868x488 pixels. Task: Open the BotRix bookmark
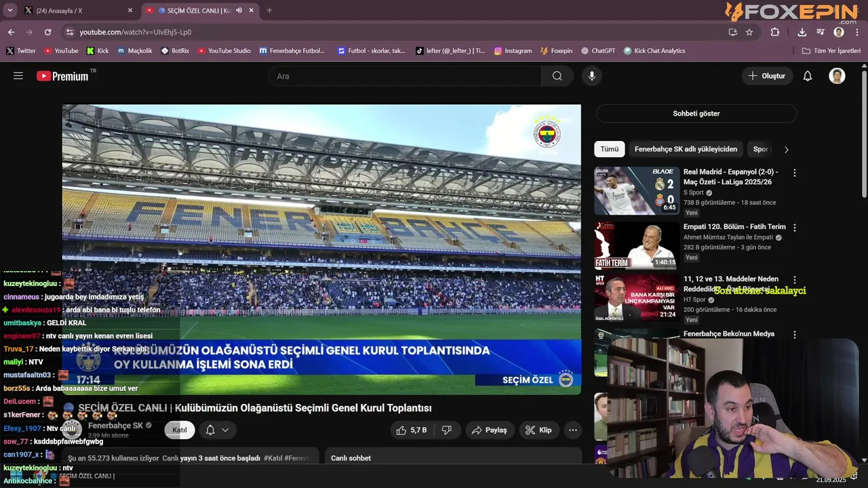pyautogui.click(x=175, y=51)
